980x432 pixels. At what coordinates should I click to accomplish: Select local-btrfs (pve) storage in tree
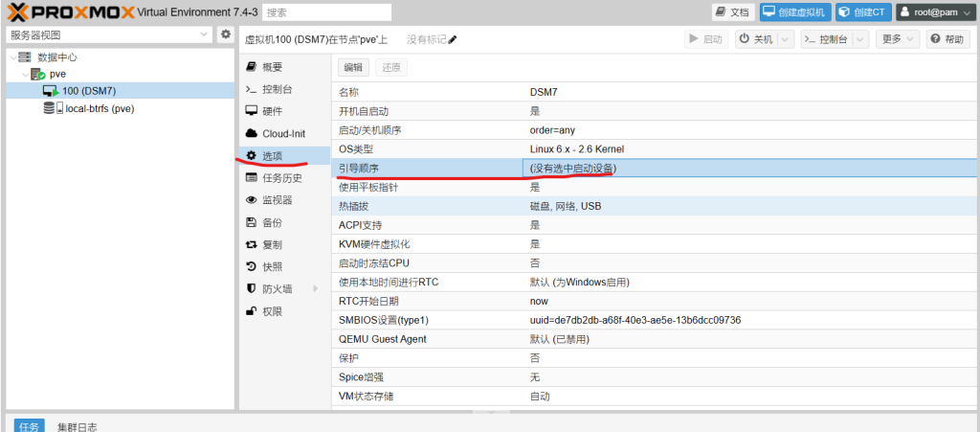coord(99,108)
